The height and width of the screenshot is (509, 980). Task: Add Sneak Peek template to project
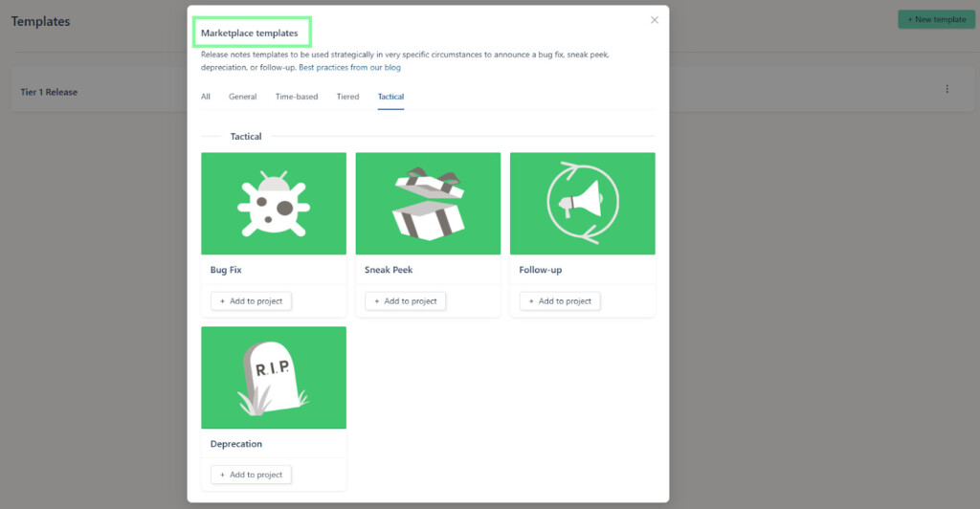pos(405,301)
